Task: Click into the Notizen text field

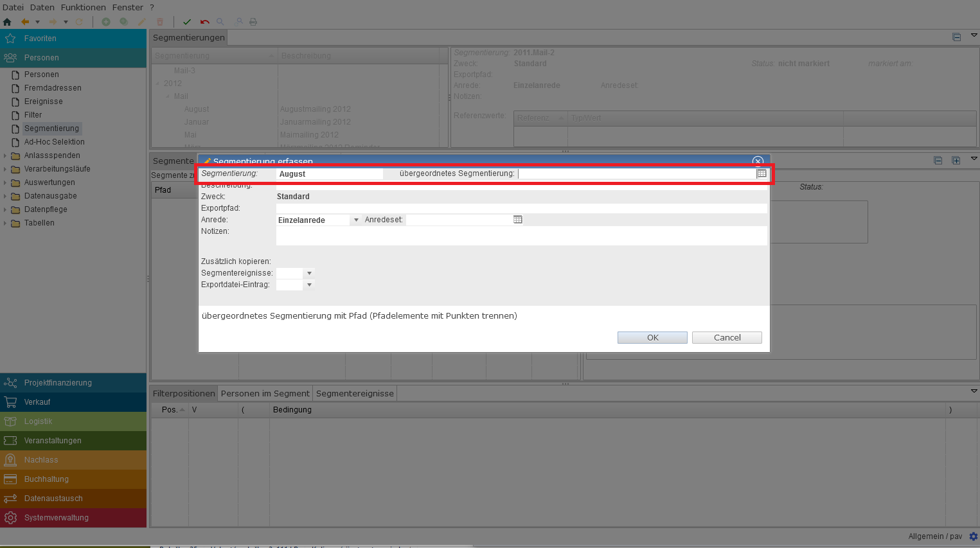Action: pos(521,236)
